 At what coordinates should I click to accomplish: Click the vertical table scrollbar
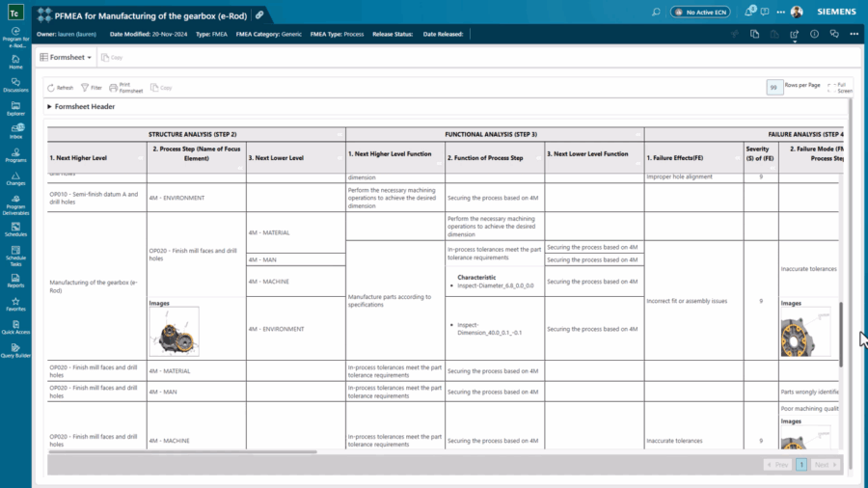tap(841, 335)
